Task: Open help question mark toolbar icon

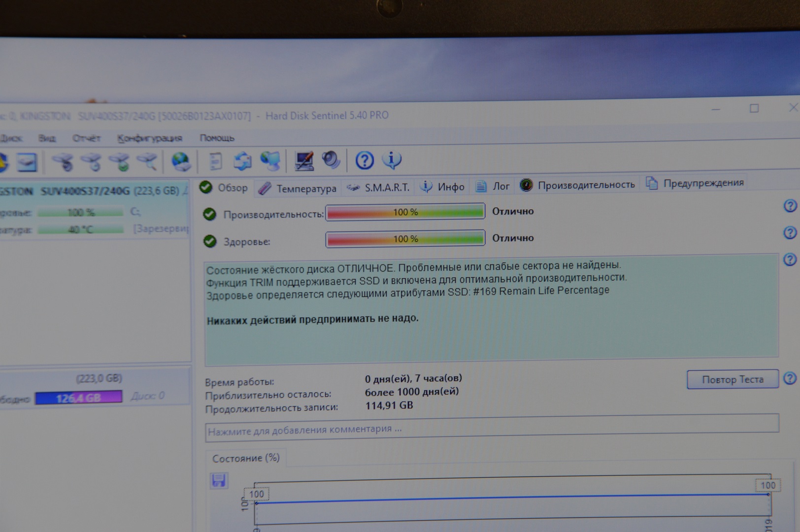Action: (x=365, y=160)
